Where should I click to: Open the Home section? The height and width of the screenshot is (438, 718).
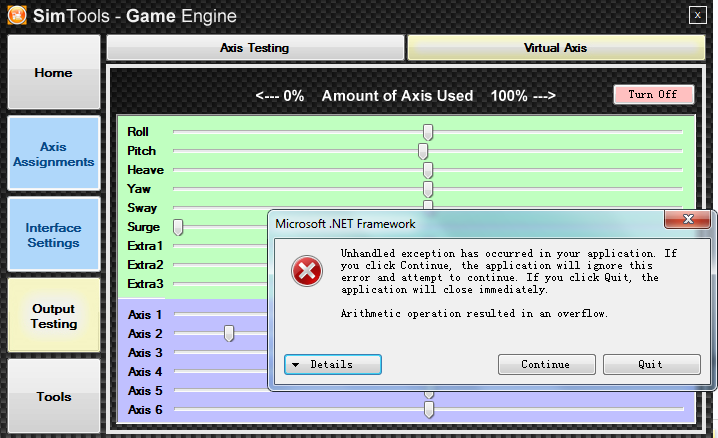tap(54, 72)
